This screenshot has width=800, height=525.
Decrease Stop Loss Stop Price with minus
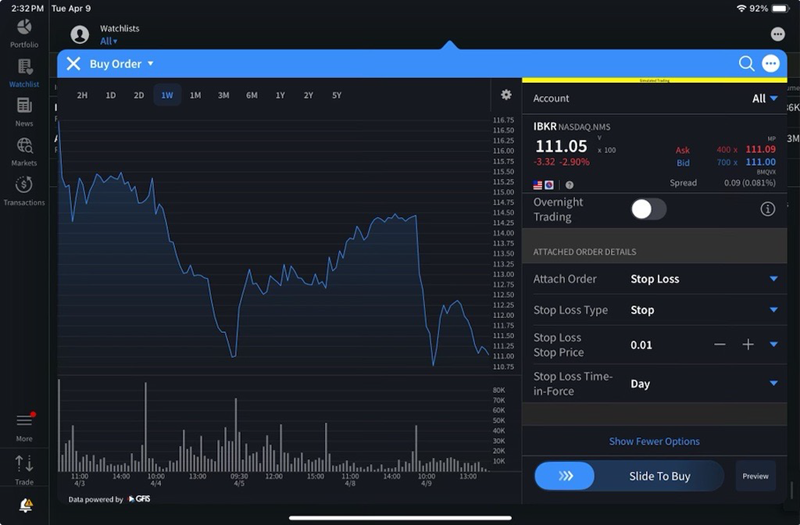(x=720, y=344)
